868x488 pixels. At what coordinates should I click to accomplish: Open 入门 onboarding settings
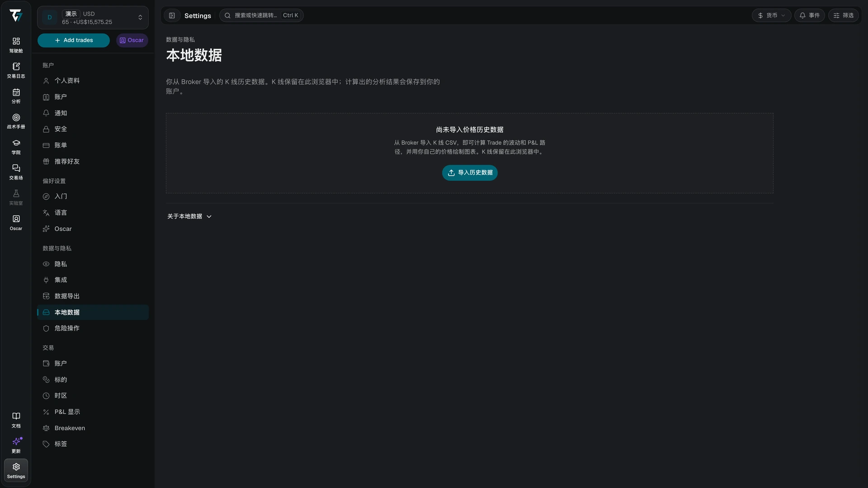tap(93, 196)
